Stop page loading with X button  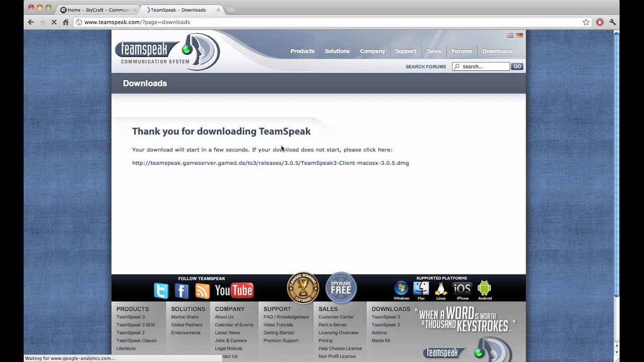coord(54,22)
